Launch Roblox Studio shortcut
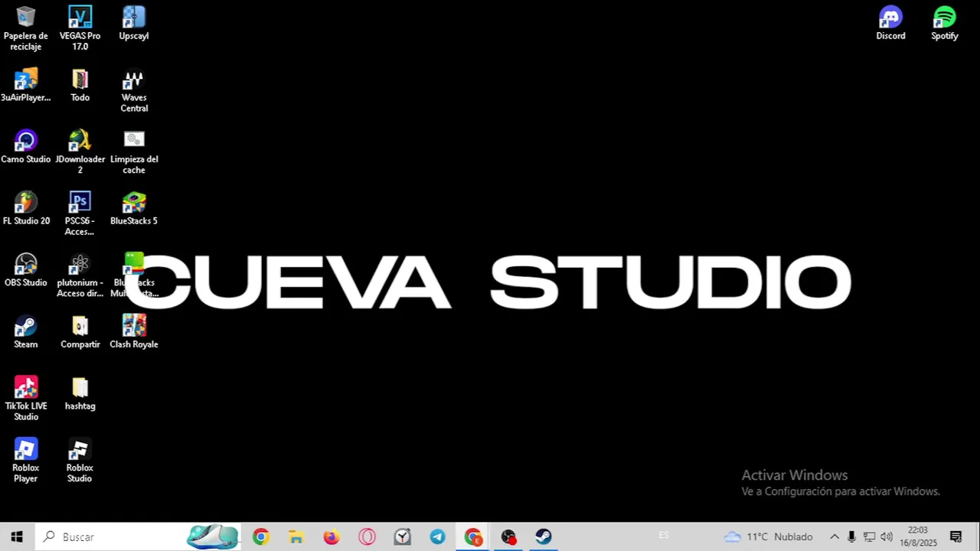 (80, 460)
